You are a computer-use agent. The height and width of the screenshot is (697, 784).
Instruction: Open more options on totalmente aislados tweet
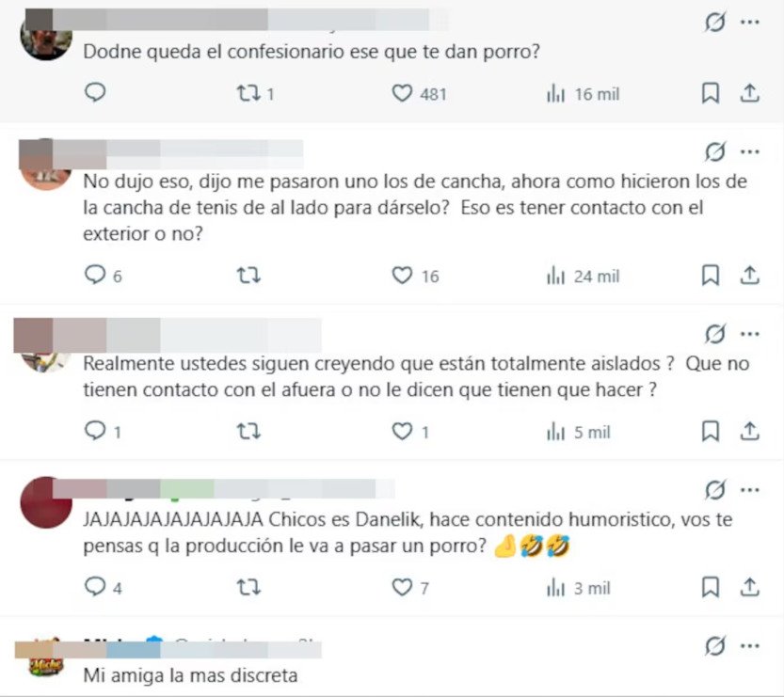(749, 334)
